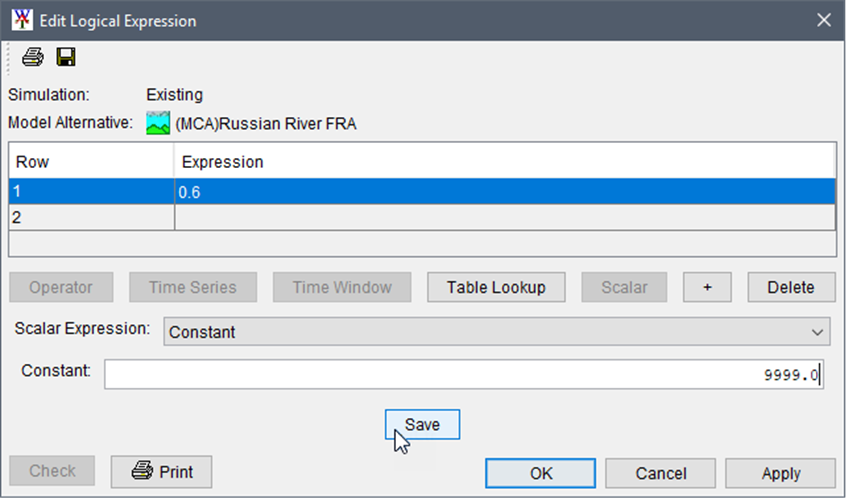Click the Row column header
This screenshot has height=499, width=849.
(x=92, y=161)
